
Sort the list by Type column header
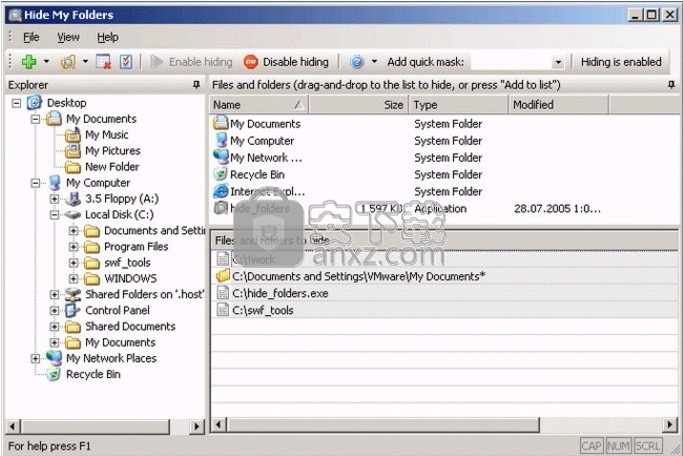[459, 105]
